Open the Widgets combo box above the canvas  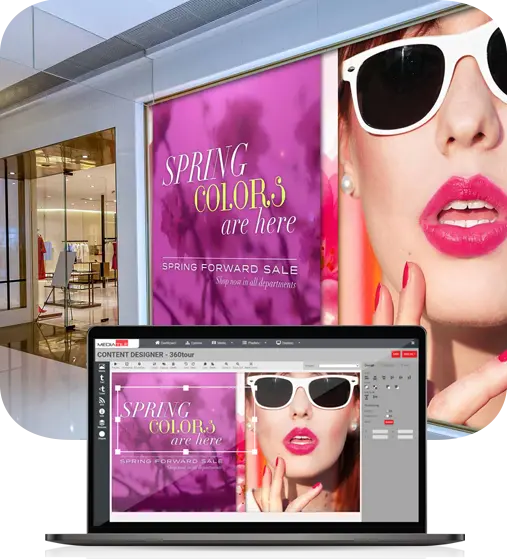338,366
